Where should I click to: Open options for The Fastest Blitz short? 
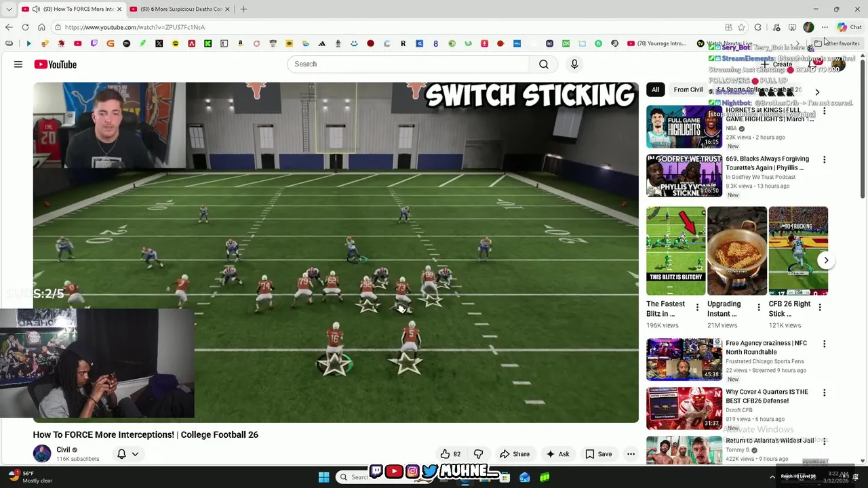click(x=697, y=308)
